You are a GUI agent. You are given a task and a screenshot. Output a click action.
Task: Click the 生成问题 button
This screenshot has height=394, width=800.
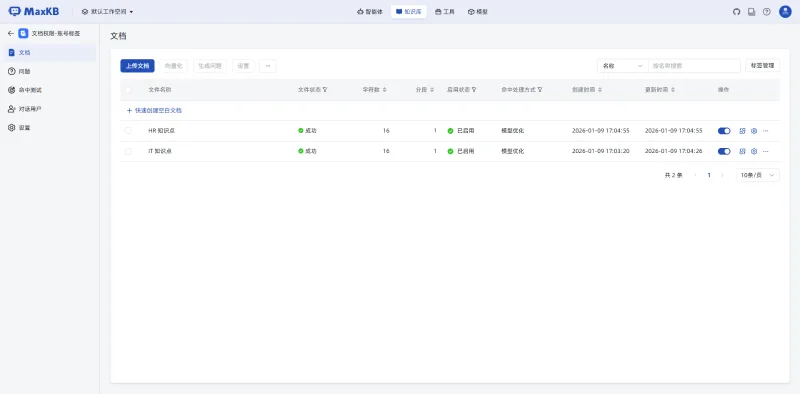(210, 66)
